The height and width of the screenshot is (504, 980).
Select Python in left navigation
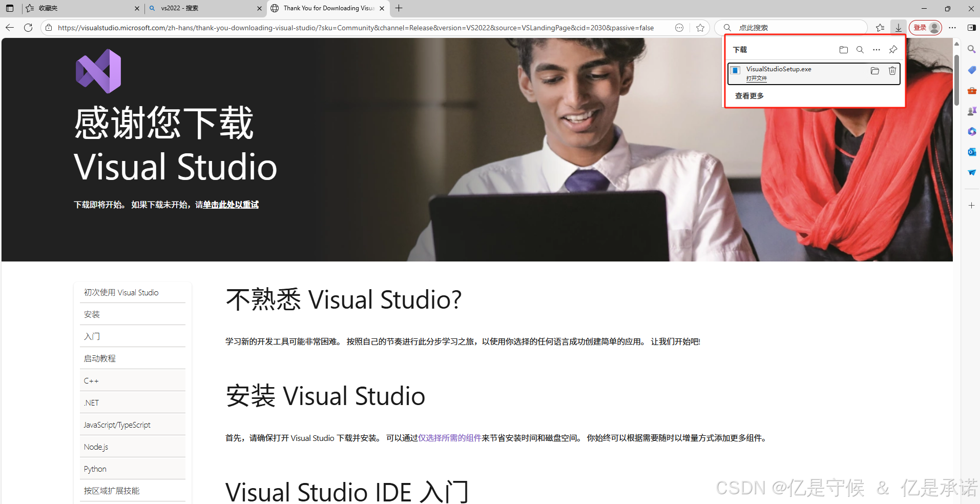133,469
